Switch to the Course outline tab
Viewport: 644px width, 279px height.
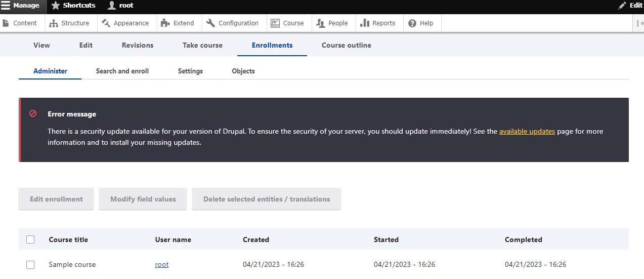[346, 45]
